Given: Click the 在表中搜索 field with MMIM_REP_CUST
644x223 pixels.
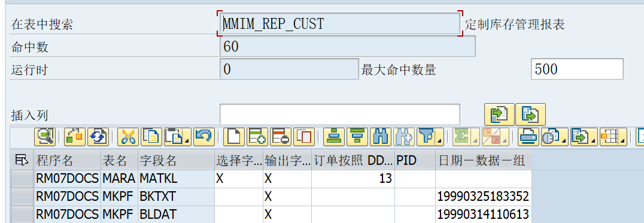Looking at the screenshot, I should (x=340, y=24).
